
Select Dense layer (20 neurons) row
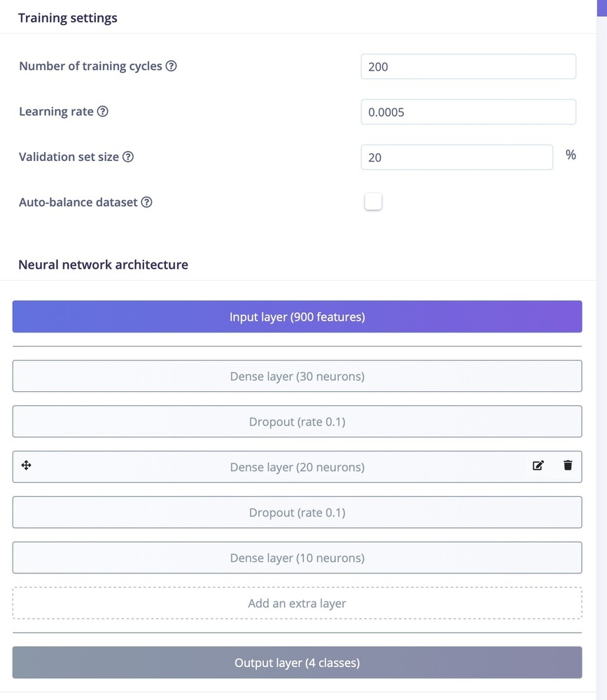click(297, 467)
